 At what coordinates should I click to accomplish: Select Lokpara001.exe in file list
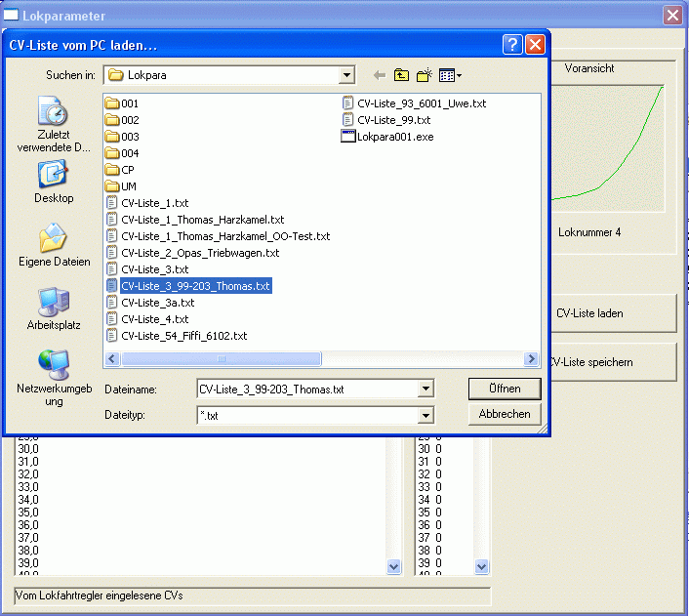click(x=394, y=137)
